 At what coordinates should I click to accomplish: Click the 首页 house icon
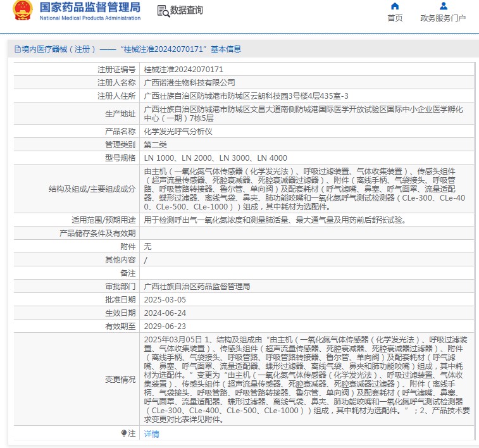[395, 6]
